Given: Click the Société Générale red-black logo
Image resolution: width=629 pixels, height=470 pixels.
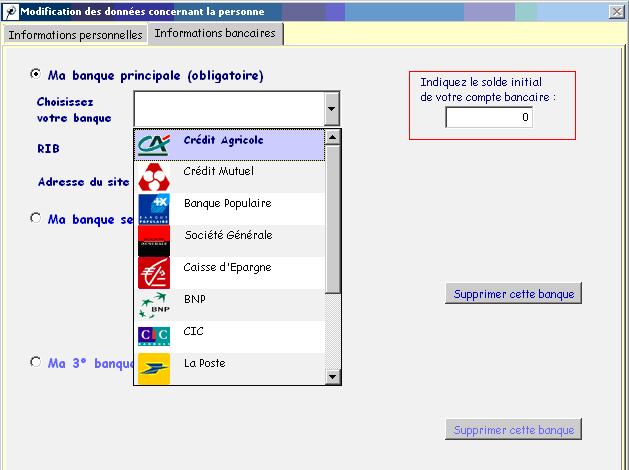Looking at the screenshot, I should pos(154,241).
